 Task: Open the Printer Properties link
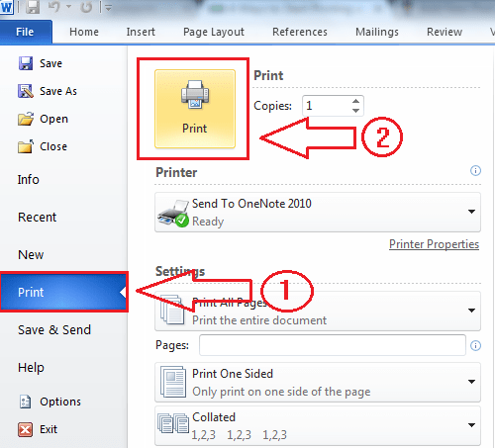pos(434,244)
